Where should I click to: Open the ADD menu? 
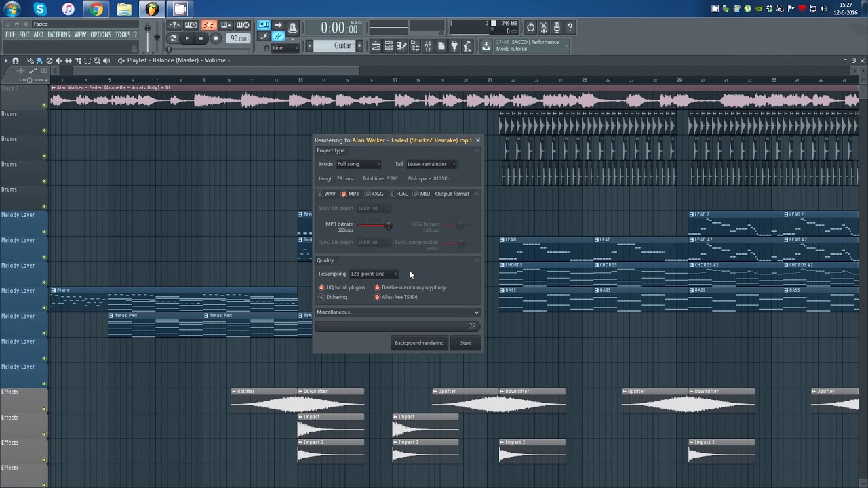tap(38, 35)
